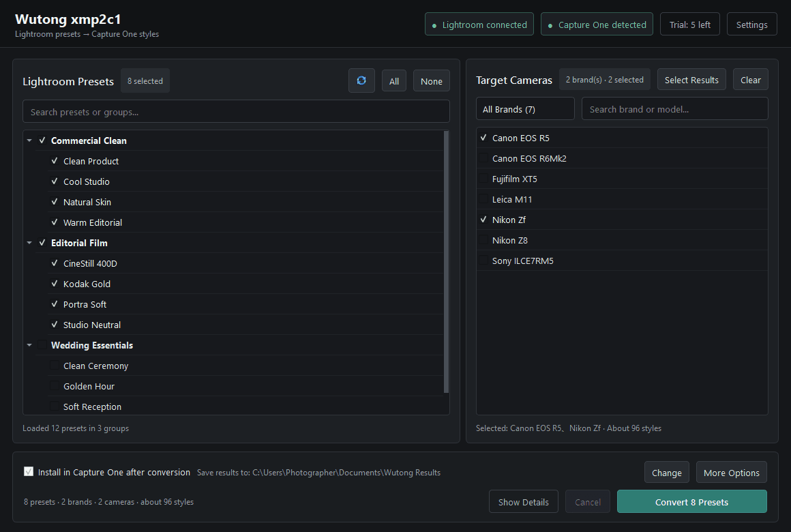This screenshot has height=532, width=791.
Task: Open the All Brands (7) dropdown
Action: (x=525, y=109)
